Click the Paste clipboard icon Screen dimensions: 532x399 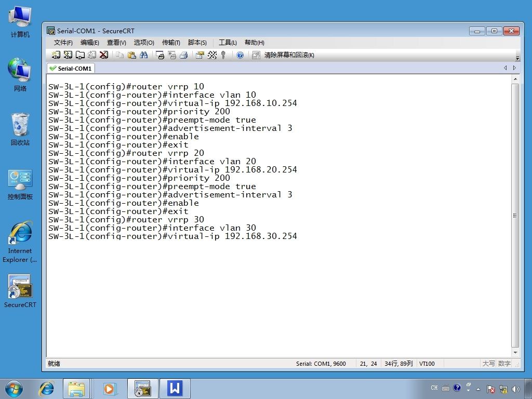coord(131,55)
